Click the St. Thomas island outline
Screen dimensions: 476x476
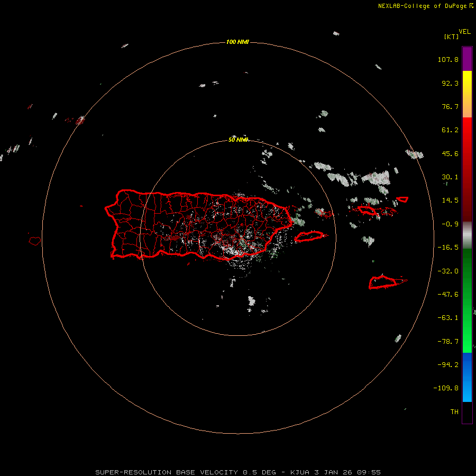[x=368, y=210]
